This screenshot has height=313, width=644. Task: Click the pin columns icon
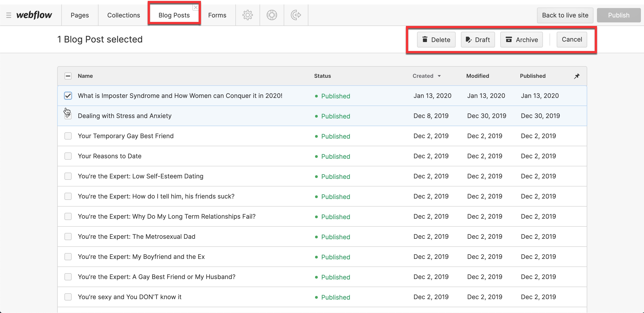click(576, 76)
